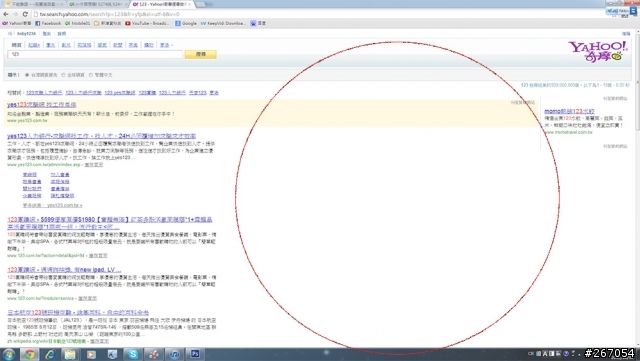Expand the last nav item dropdown (更多)

coord(166,45)
